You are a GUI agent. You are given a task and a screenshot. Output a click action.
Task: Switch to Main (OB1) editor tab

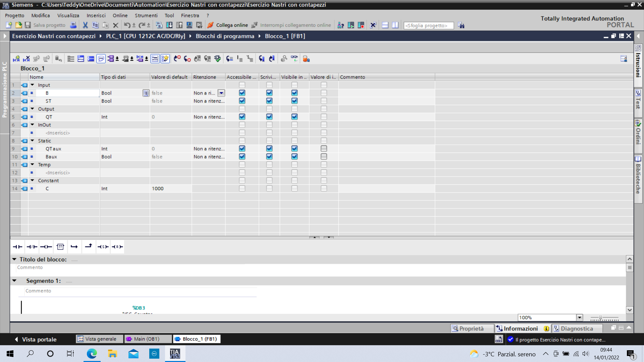(x=147, y=339)
